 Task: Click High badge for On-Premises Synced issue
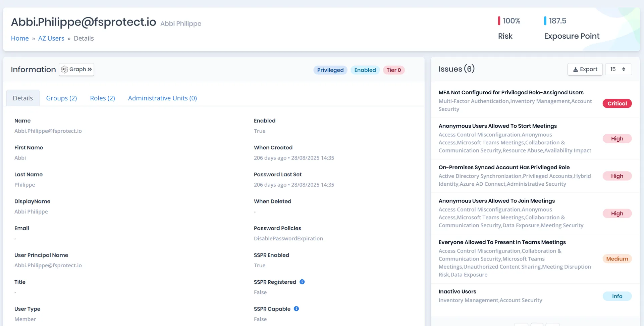(617, 176)
